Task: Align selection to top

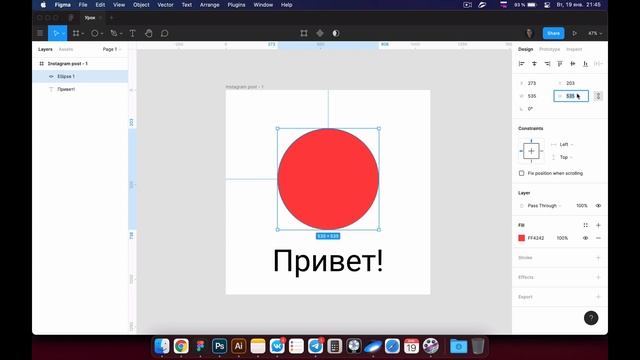Action: coord(560,64)
